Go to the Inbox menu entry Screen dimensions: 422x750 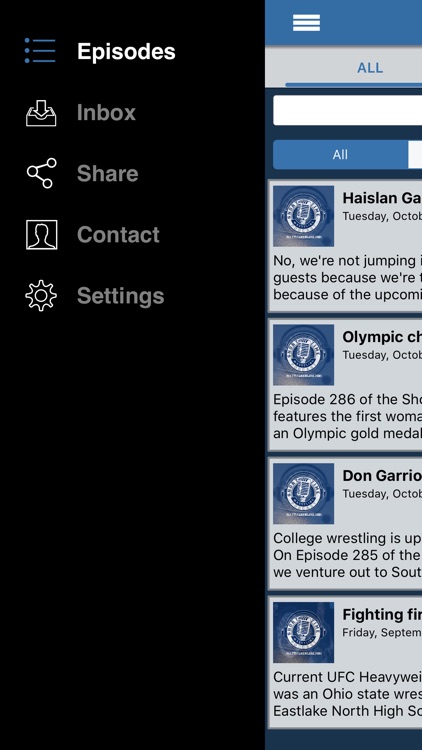coord(106,112)
